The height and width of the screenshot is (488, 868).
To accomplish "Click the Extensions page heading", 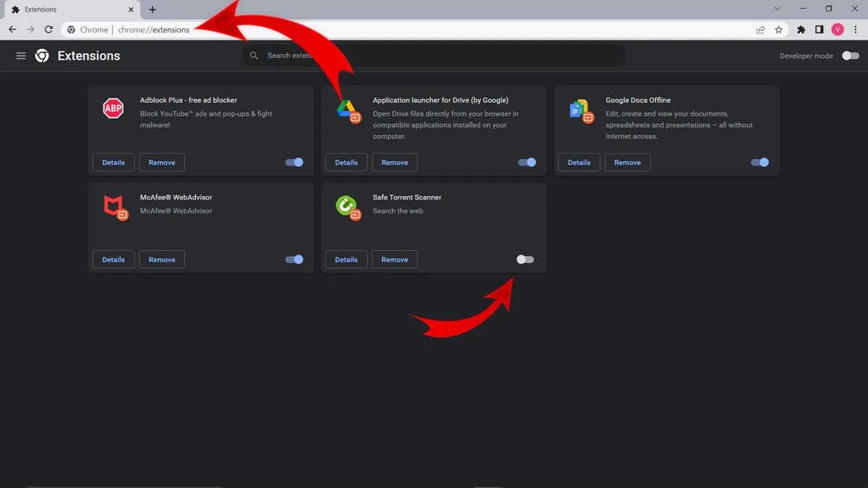I will (x=89, y=56).
